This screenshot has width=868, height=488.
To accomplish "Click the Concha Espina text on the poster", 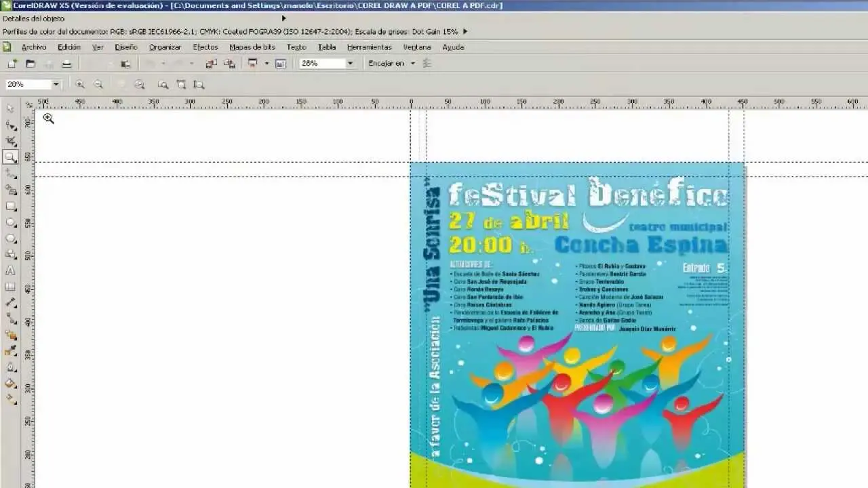I will (x=641, y=244).
